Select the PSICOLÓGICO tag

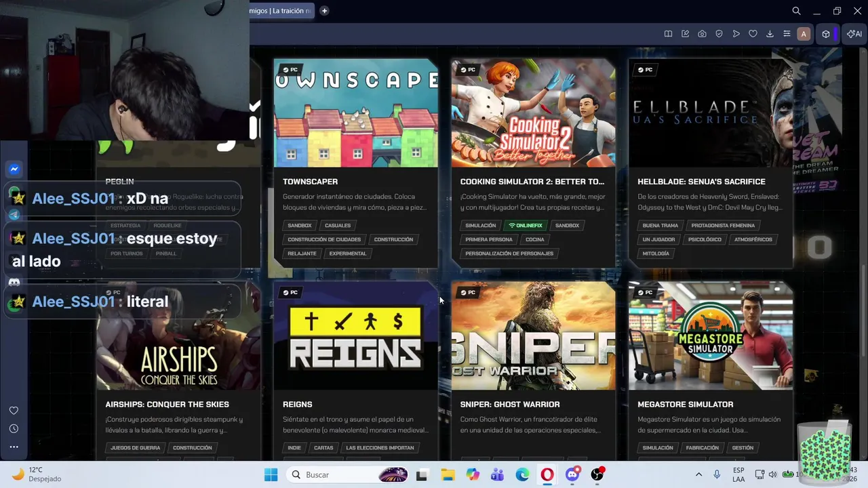(x=705, y=239)
